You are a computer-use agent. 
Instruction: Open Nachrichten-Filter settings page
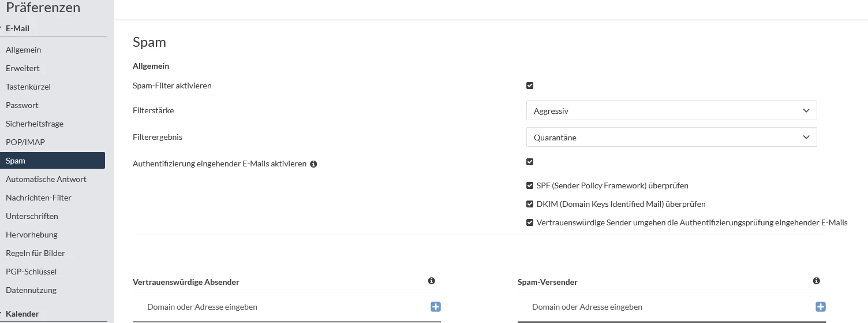click(x=39, y=198)
